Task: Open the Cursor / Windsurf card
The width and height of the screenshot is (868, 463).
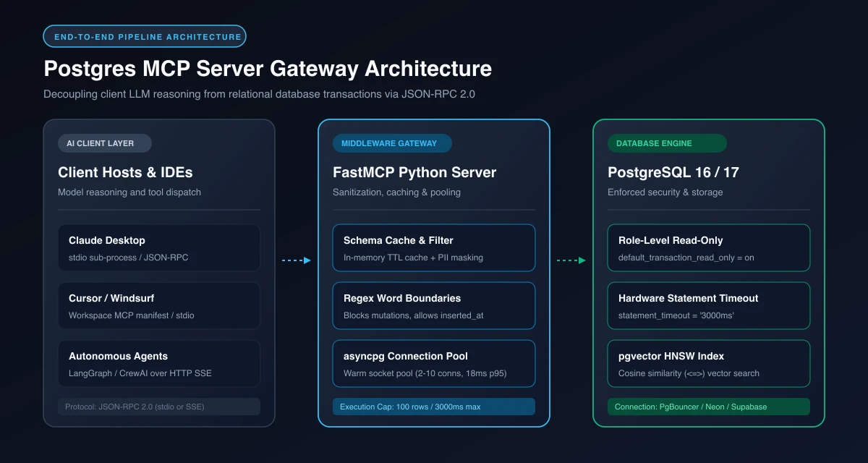Action: click(x=159, y=305)
